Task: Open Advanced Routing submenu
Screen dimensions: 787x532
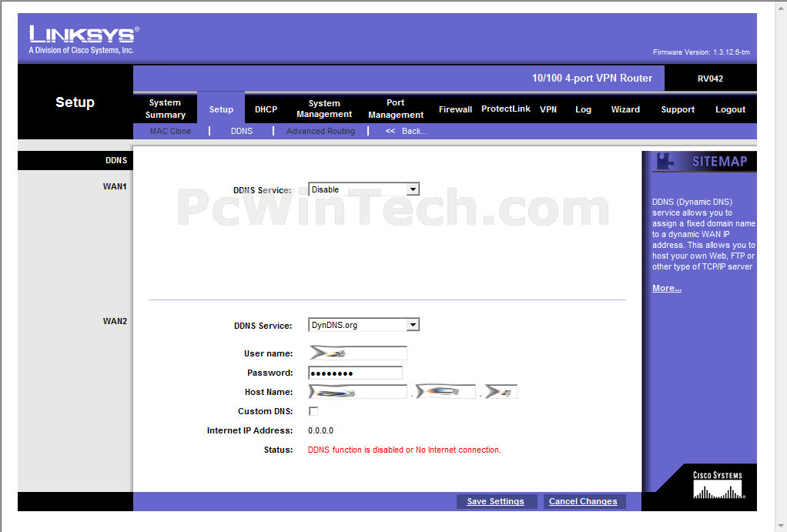Action: pyautogui.click(x=320, y=131)
